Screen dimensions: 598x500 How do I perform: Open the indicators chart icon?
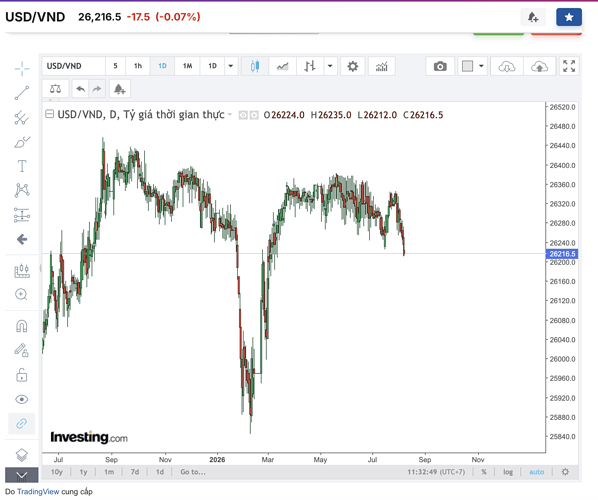tap(381, 66)
